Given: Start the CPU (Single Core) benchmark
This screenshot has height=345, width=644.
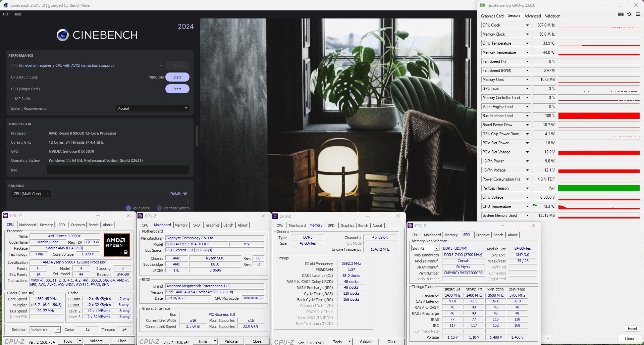Looking at the screenshot, I should [x=177, y=89].
